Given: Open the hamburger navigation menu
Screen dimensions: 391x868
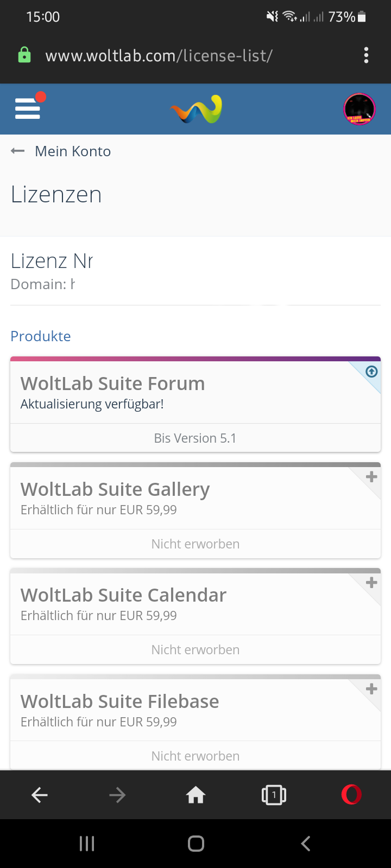Looking at the screenshot, I should point(28,108).
